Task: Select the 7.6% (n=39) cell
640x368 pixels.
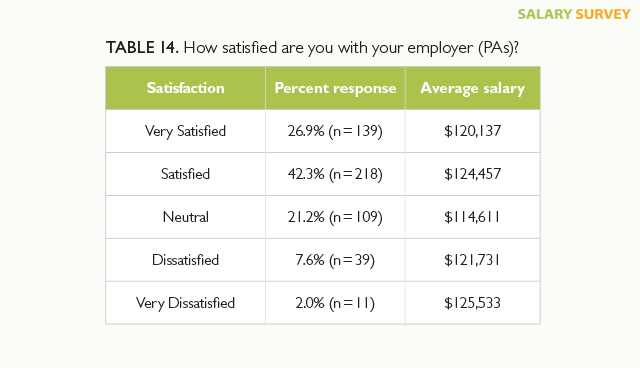Action: [335, 260]
